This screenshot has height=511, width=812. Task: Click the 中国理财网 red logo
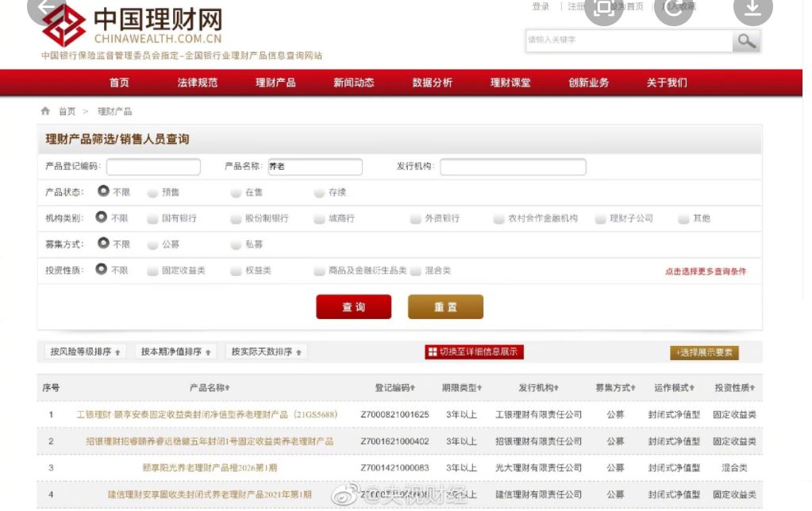click(63, 26)
